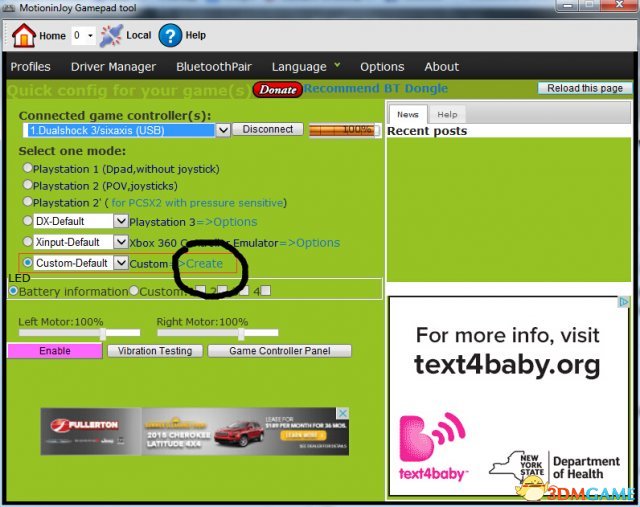Open Driver Manager page
The image size is (640, 507).
point(113,67)
